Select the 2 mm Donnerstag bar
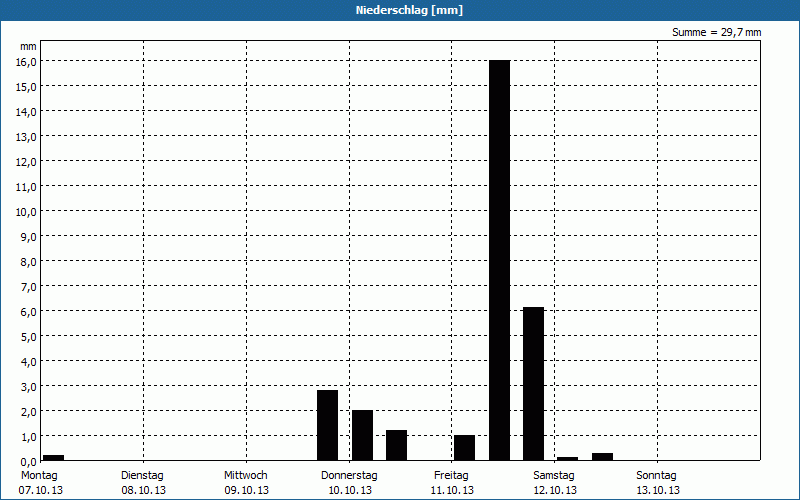This screenshot has height=500, width=800. 362,435
